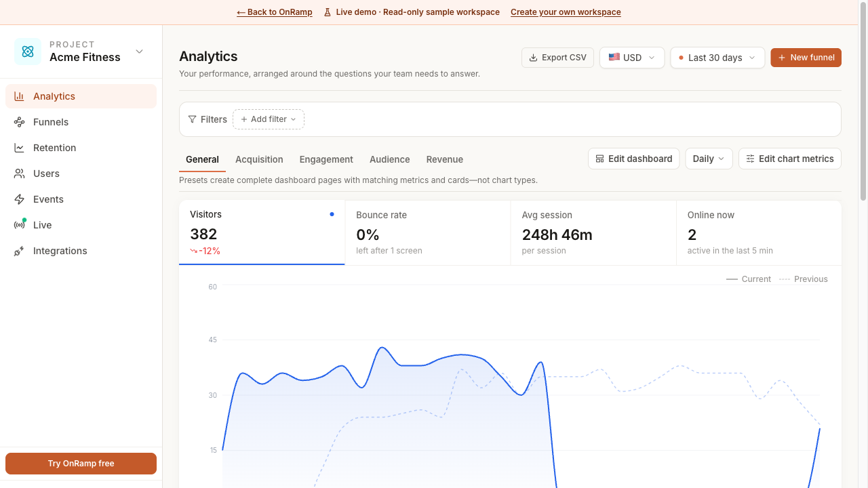
Task: Click the Acme Fitness project logo icon
Action: [x=28, y=52]
